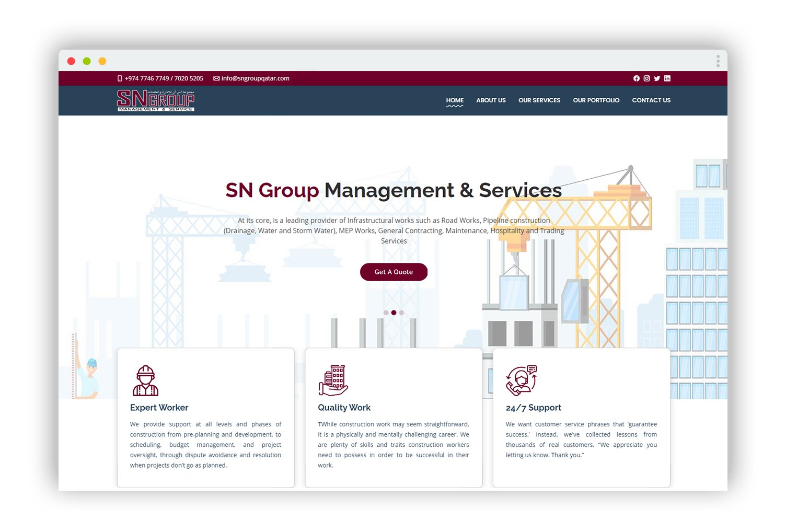Click the phone icon in the top bar

[119, 78]
